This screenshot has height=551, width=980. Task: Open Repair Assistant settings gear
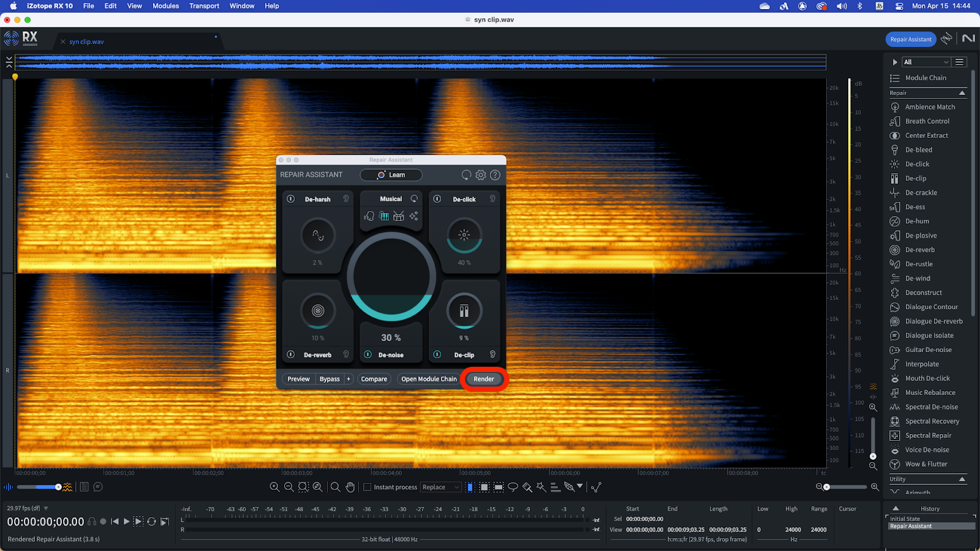click(x=481, y=175)
